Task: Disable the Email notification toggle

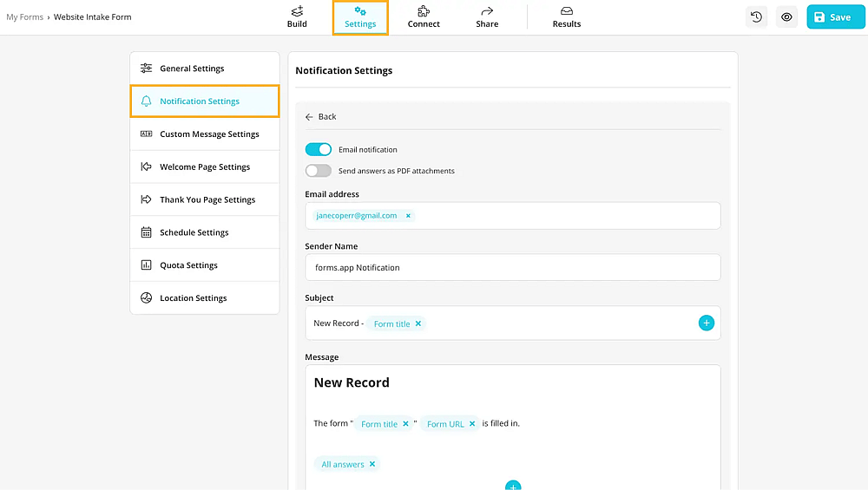Action: [x=319, y=149]
